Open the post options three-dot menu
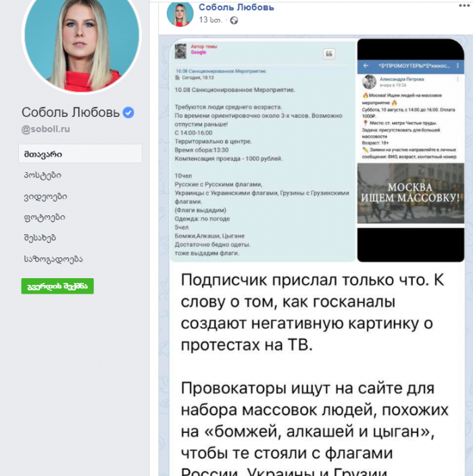473x476 pixels. tap(464, 6)
